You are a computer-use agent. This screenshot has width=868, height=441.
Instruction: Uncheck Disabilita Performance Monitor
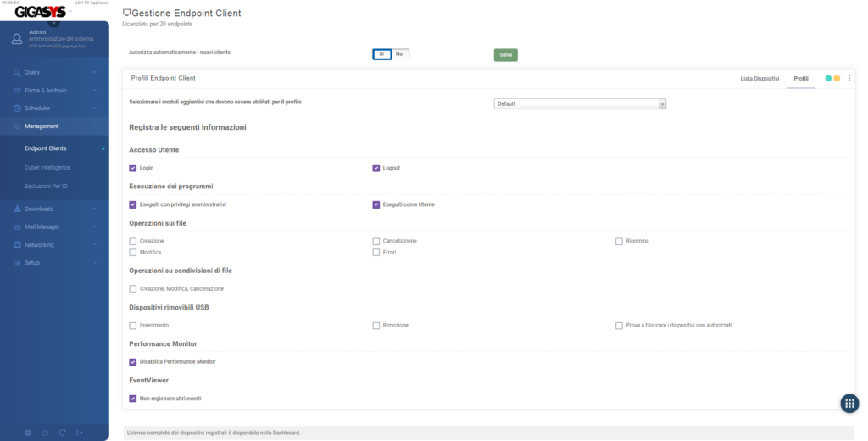coord(133,361)
